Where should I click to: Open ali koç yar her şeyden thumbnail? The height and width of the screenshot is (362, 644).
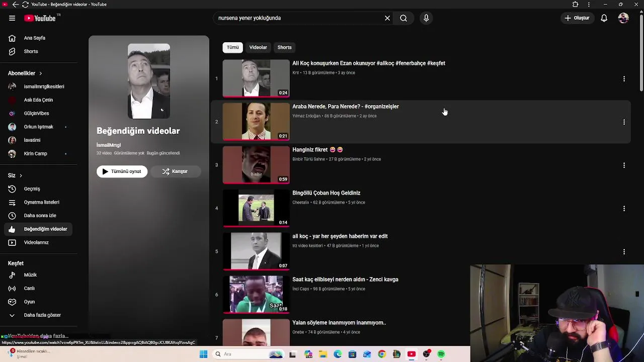(x=256, y=251)
